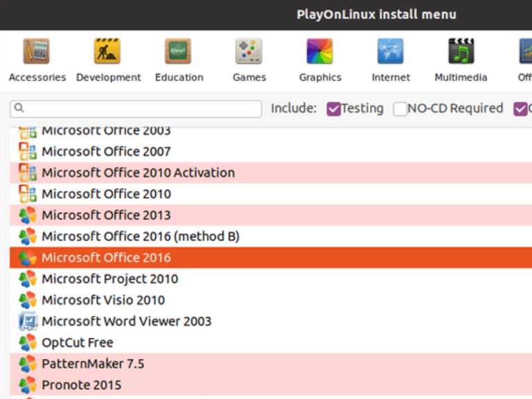
Task: Select Microsoft Word Viewer 2003 entry
Action: pyautogui.click(x=271, y=321)
